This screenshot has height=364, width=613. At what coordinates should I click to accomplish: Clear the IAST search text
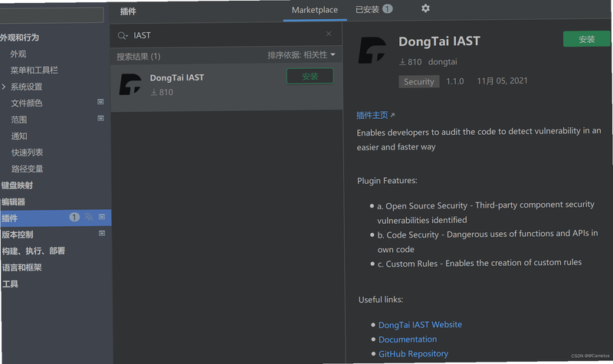click(329, 34)
